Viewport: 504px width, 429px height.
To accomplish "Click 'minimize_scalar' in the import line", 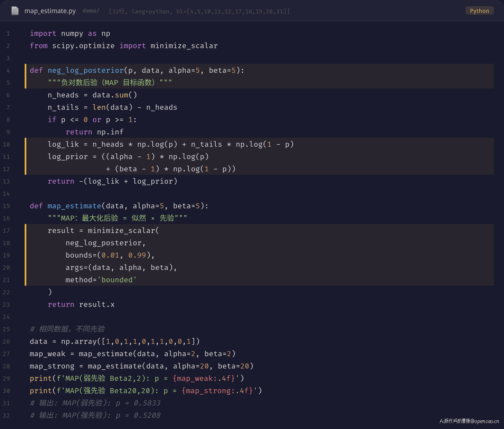I will click(184, 46).
